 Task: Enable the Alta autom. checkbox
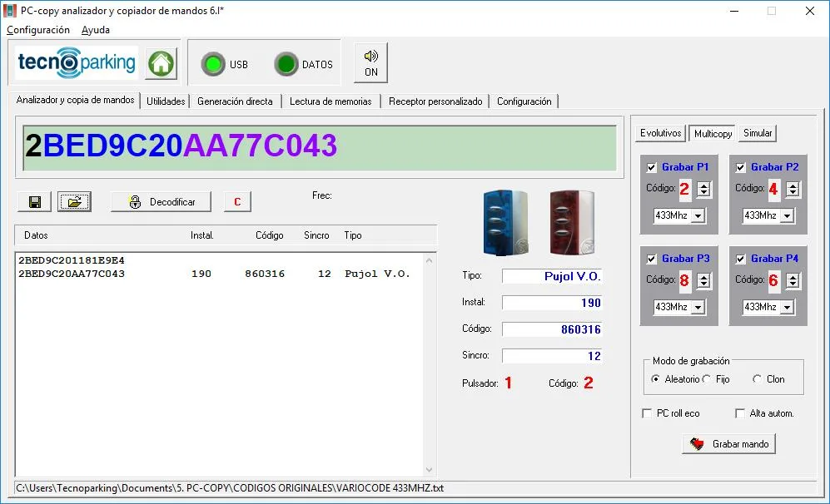[x=740, y=413]
